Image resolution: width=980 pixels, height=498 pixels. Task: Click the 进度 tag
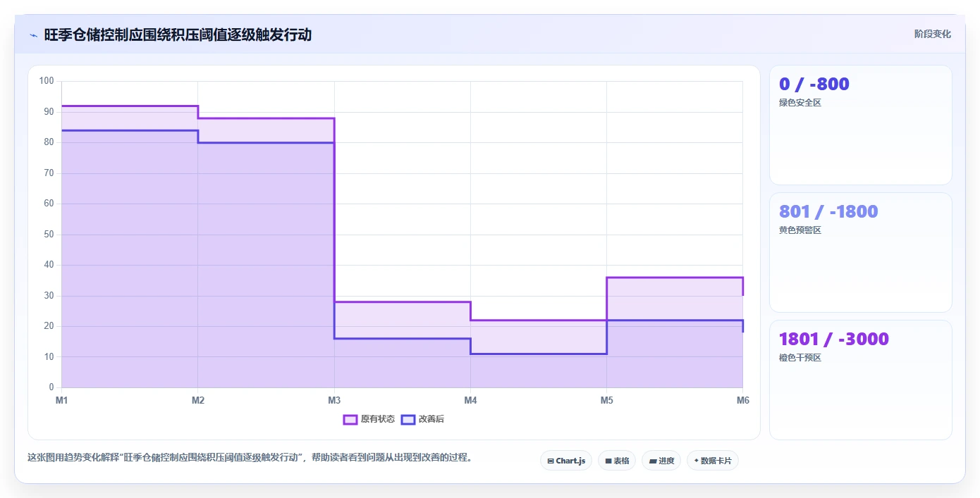661,461
